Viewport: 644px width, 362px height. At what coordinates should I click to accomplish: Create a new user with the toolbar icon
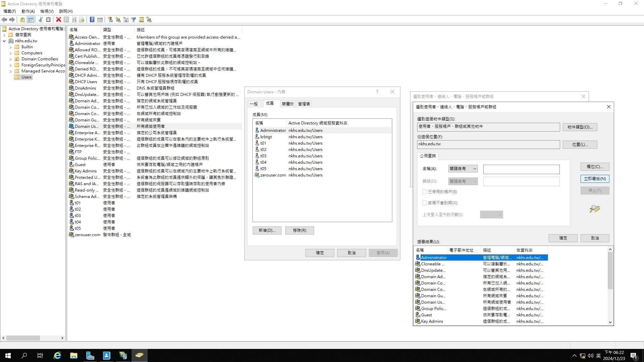point(110,20)
